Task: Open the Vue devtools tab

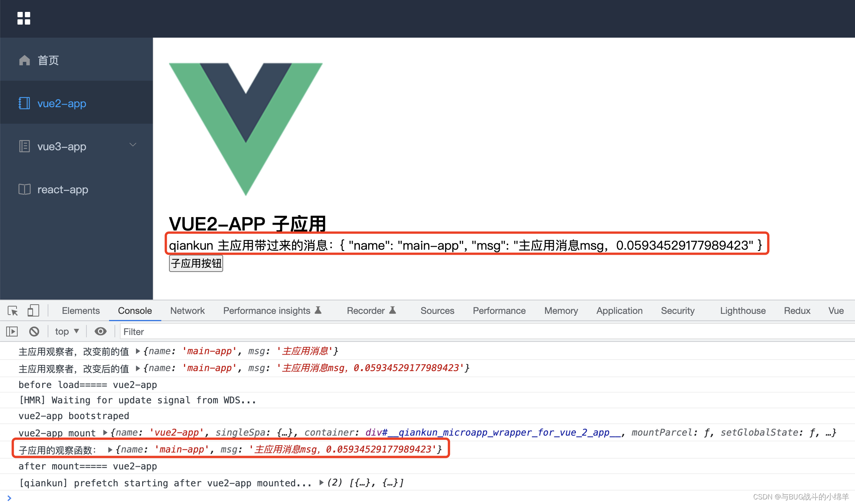Action: pos(836,311)
